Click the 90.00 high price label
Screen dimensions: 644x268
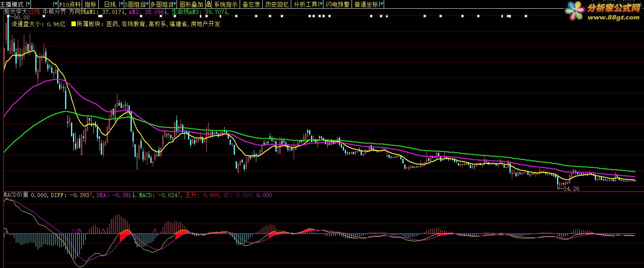21,17
